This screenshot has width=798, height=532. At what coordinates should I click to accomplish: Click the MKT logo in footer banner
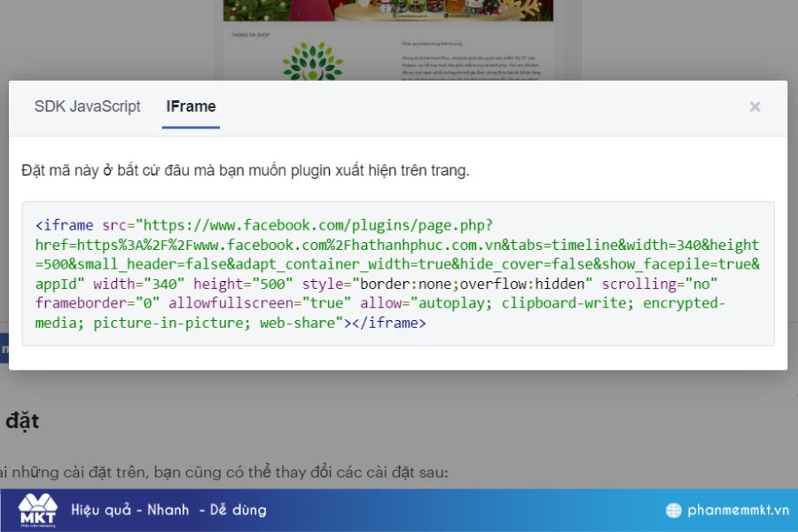(x=37, y=510)
